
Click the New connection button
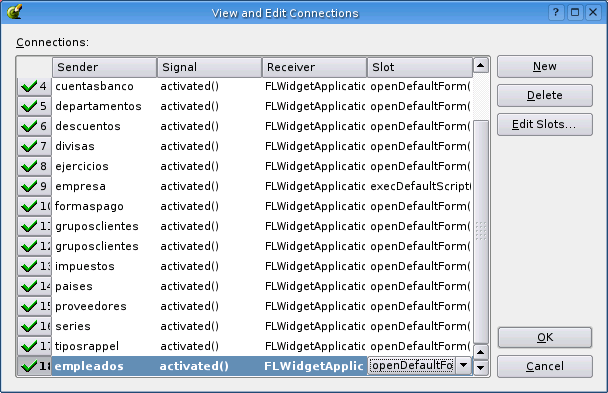coord(545,67)
